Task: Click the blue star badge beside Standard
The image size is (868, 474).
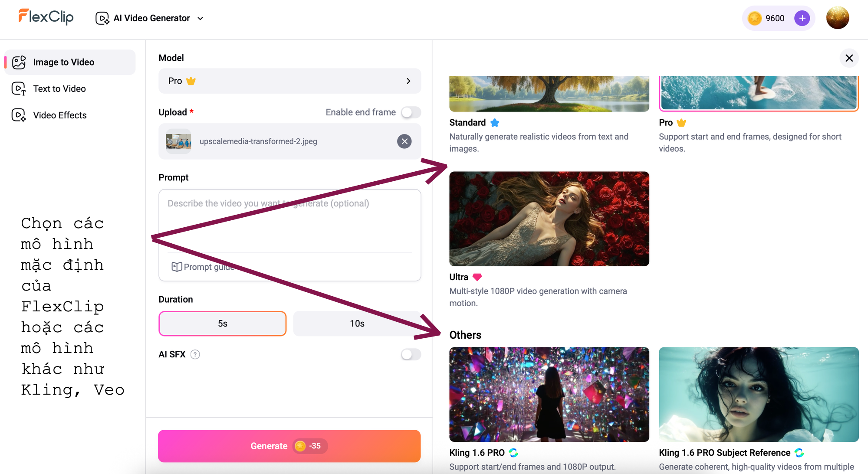Action: 494,123
